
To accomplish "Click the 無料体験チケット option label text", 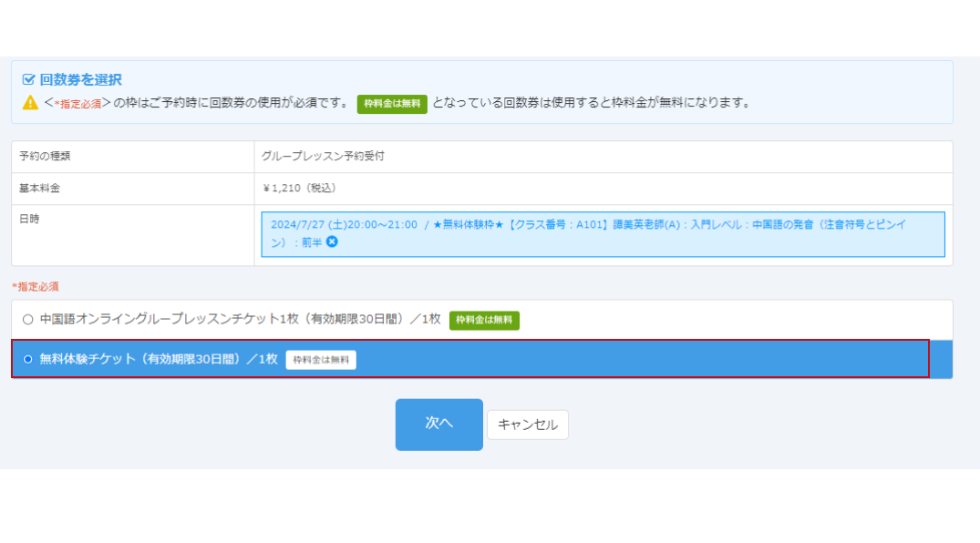I will point(159,359).
